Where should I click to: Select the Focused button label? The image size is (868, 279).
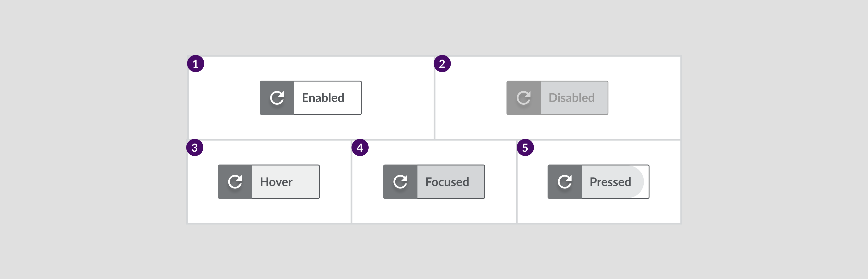pyautogui.click(x=447, y=182)
